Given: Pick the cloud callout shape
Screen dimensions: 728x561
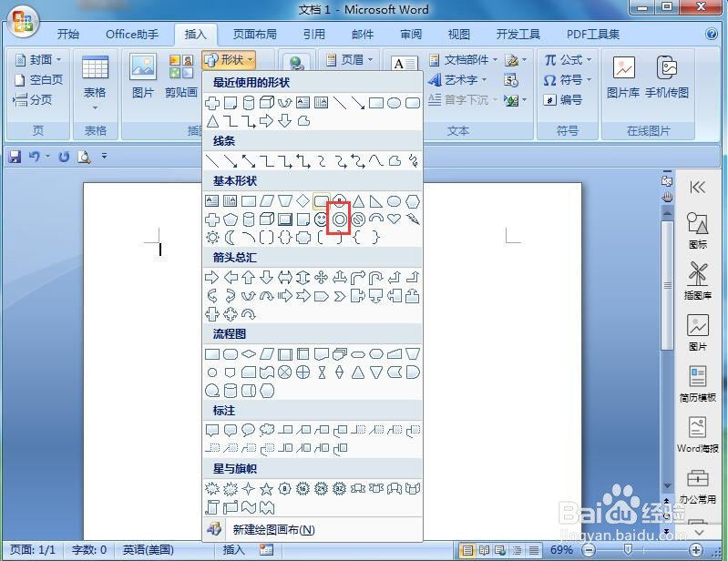Looking at the screenshot, I should [x=266, y=430].
